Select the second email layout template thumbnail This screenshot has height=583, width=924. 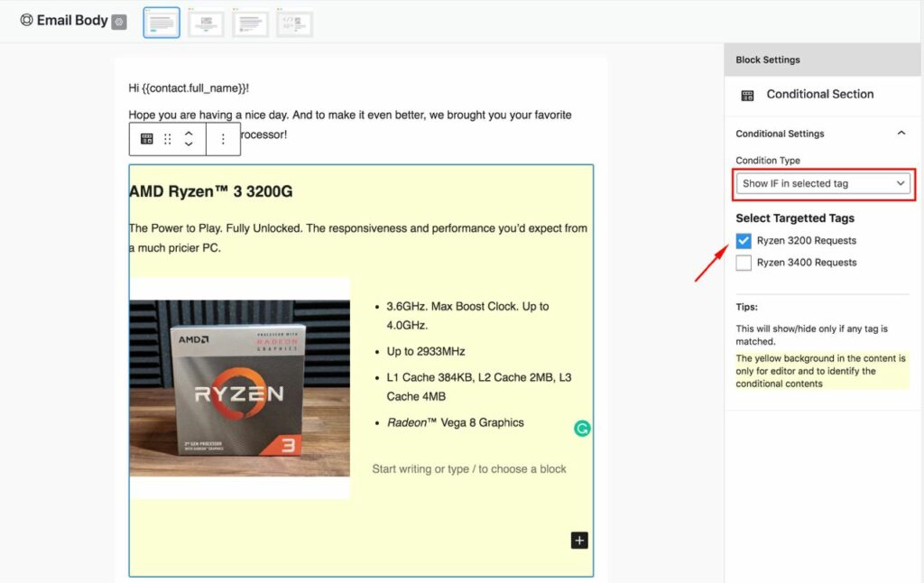pyautogui.click(x=207, y=23)
